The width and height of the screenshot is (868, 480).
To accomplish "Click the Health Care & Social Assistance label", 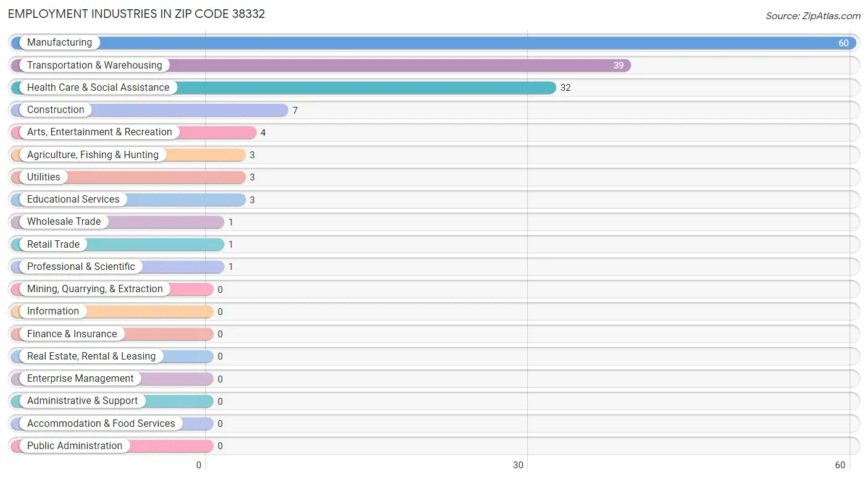I will pyautogui.click(x=98, y=88).
